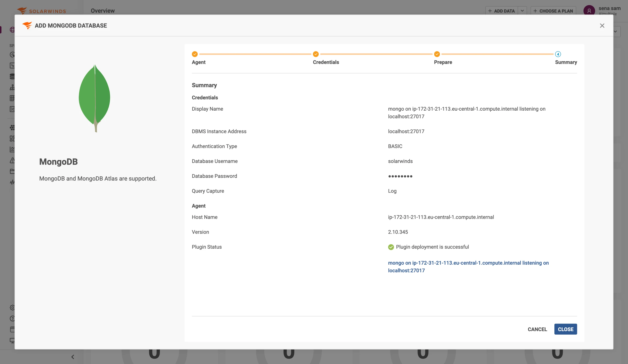Close the Add MongoDB Database dialog with X
This screenshot has width=628, height=364.
pyautogui.click(x=602, y=26)
